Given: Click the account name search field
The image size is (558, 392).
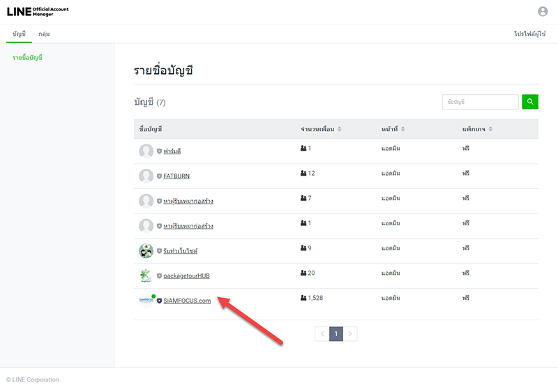Looking at the screenshot, I should 480,103.
